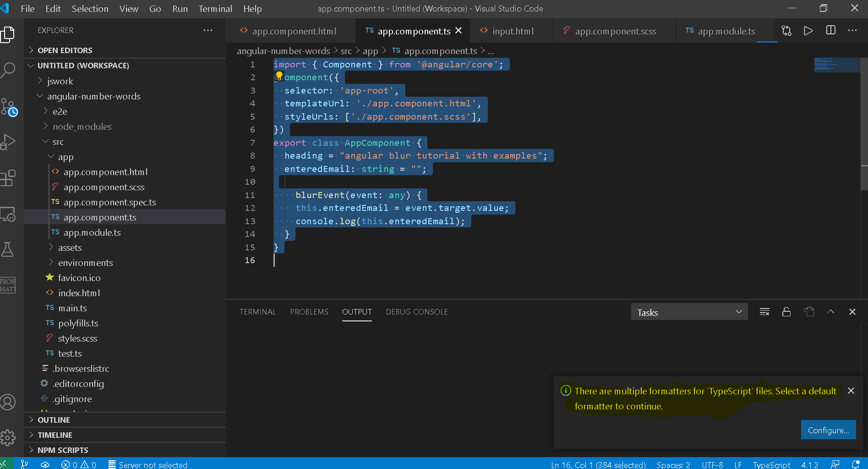Collapse the angular-number-words folder
868x469 pixels.
pyautogui.click(x=125, y=96)
